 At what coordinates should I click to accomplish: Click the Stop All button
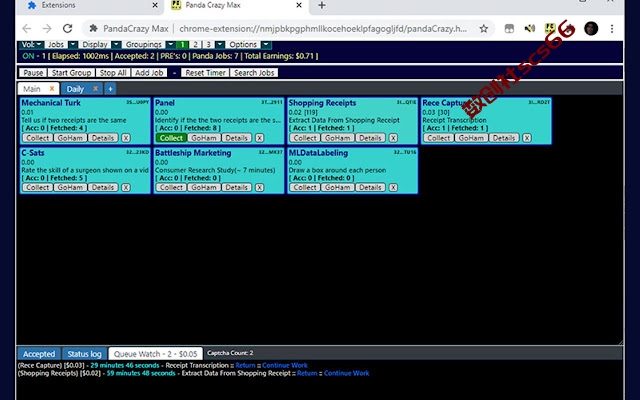[x=113, y=73]
